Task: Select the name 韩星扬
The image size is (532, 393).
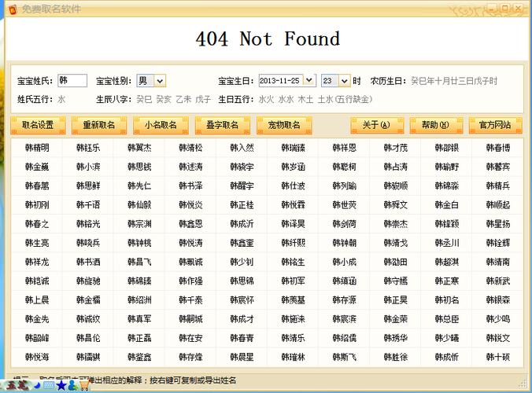Action: [498, 223]
